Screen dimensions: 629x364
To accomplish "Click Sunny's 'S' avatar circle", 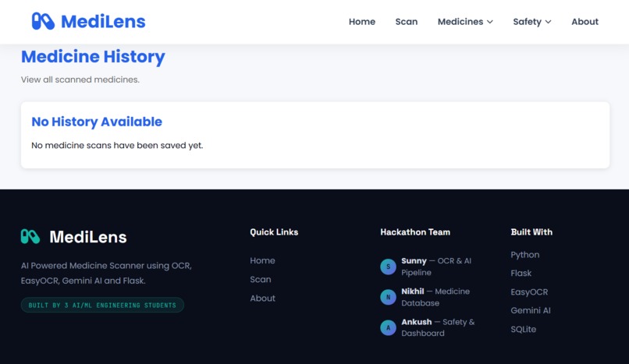I will (388, 267).
